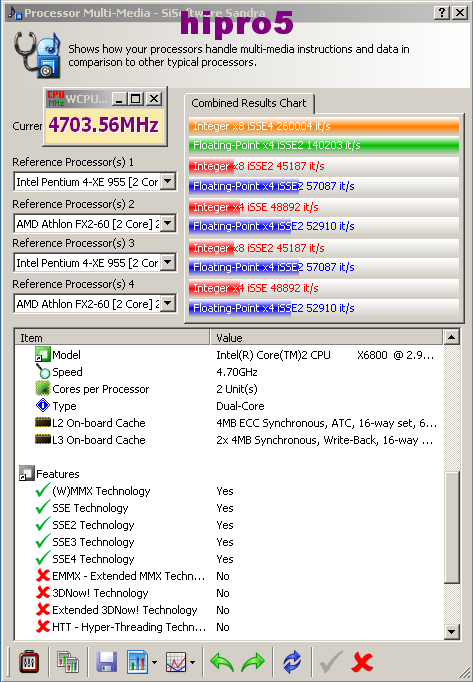The image size is (473, 682).
Task: Click the Dual-Core type value
Action: [240, 406]
